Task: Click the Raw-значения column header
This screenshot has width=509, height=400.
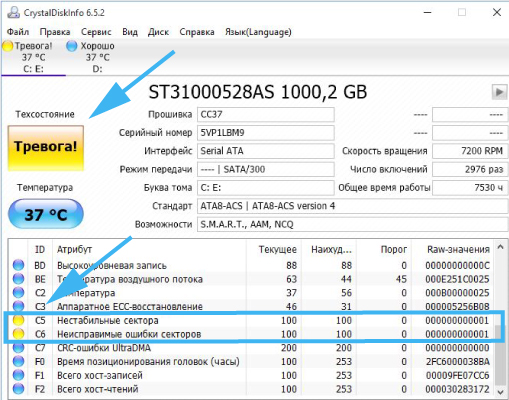Action: [453, 249]
